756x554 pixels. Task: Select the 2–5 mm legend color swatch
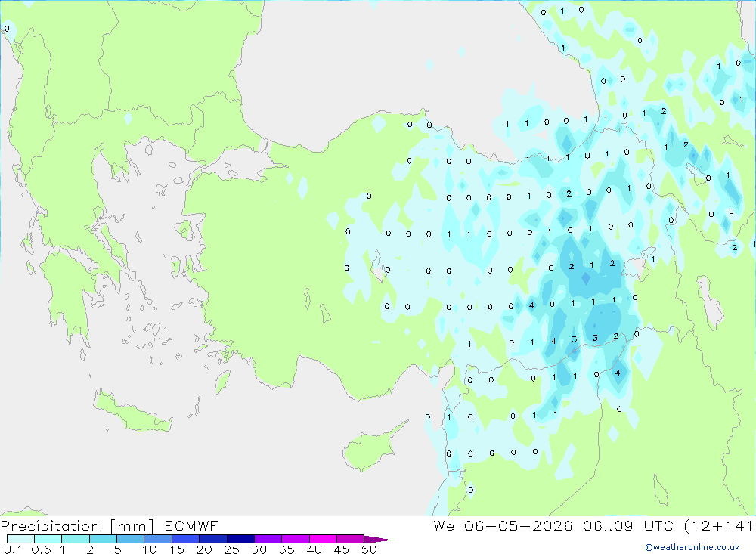[x=103, y=539]
